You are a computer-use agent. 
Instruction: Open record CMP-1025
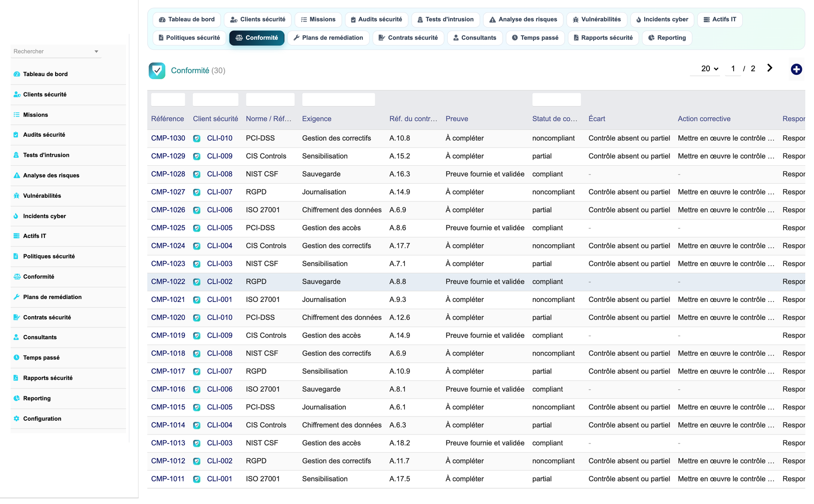tap(168, 228)
